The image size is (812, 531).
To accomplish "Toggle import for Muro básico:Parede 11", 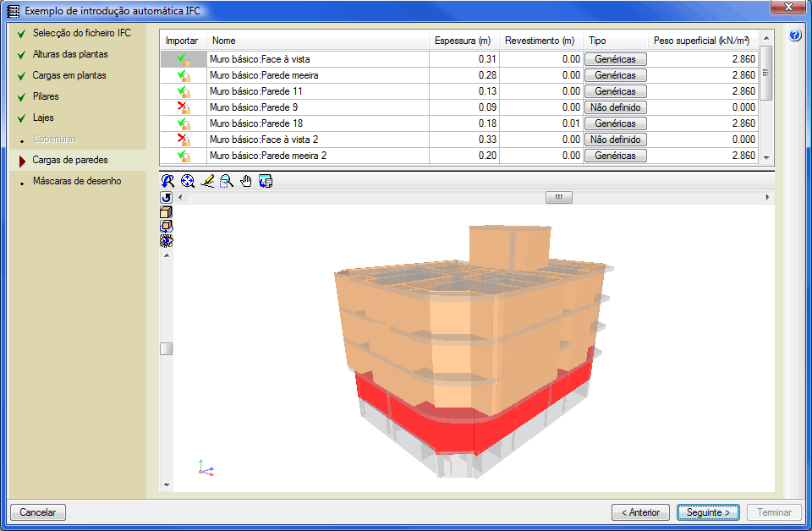I will (x=184, y=91).
